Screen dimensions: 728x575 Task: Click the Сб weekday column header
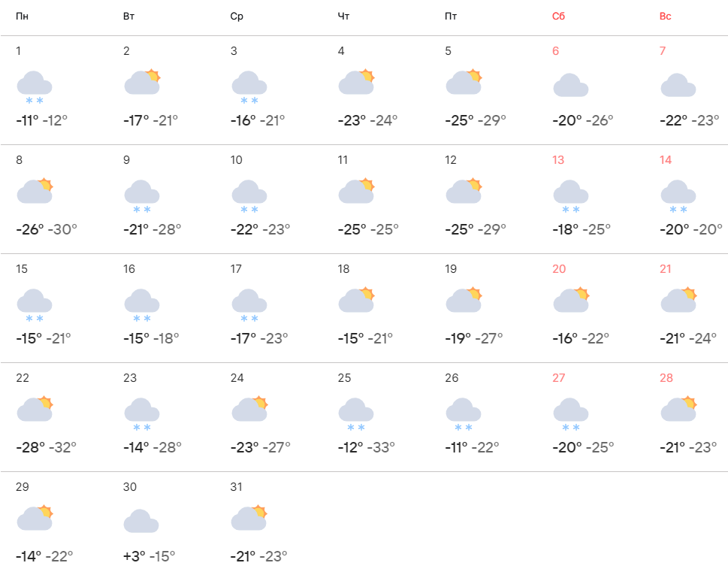click(x=558, y=16)
